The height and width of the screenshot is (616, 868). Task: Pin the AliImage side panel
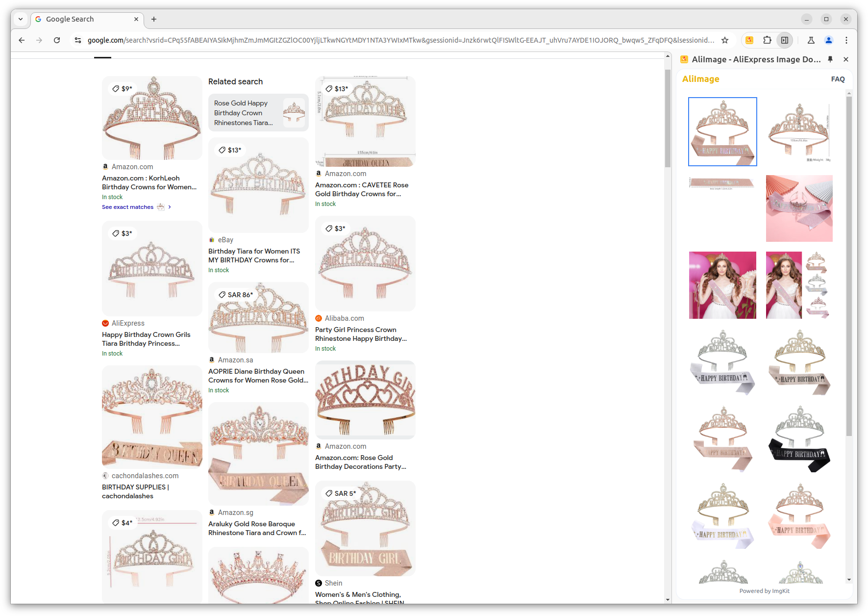point(830,59)
